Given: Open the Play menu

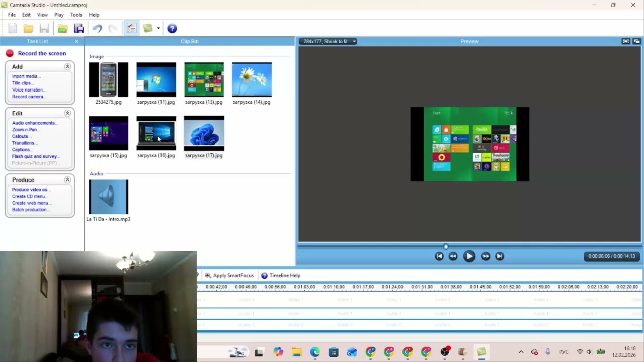Looking at the screenshot, I should [59, 15].
